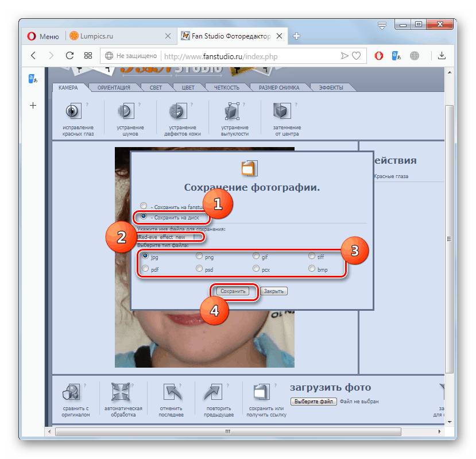Switch to the ЦВЕТ tab
This screenshot has width=476, height=459.
tap(188, 87)
